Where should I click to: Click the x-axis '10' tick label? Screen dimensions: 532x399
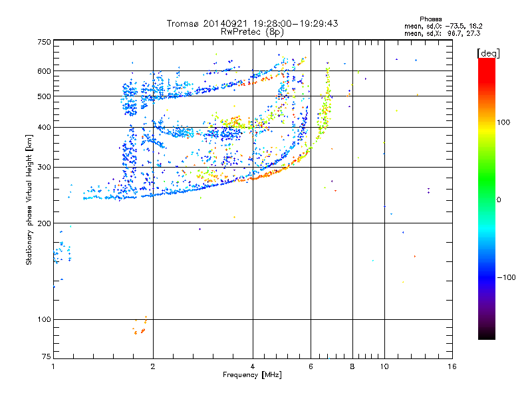pyautogui.click(x=384, y=366)
